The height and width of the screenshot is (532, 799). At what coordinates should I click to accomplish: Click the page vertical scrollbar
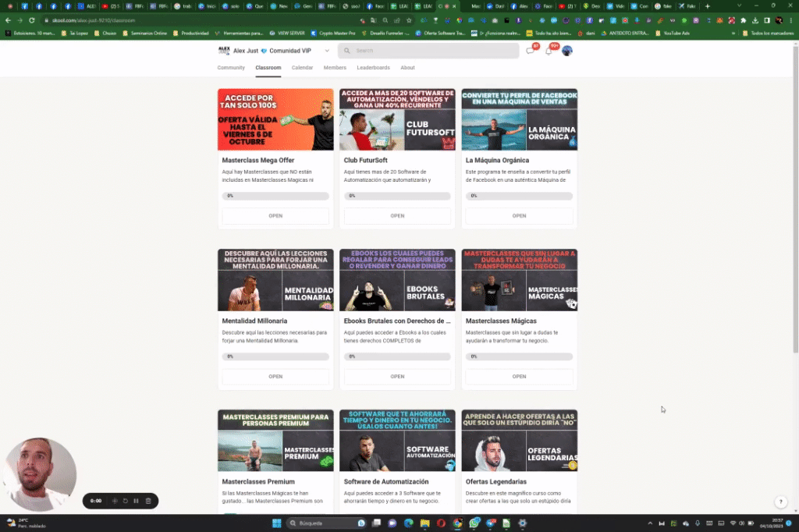(x=795, y=199)
